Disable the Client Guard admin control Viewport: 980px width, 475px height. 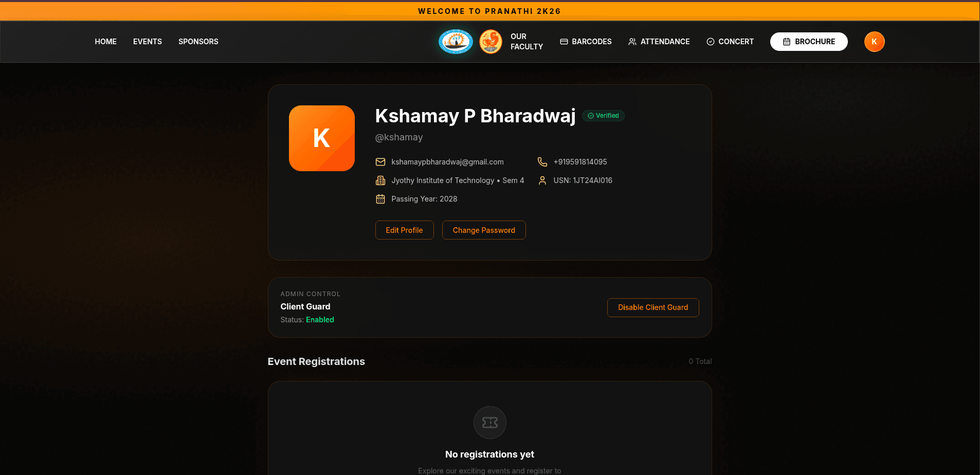653,307
